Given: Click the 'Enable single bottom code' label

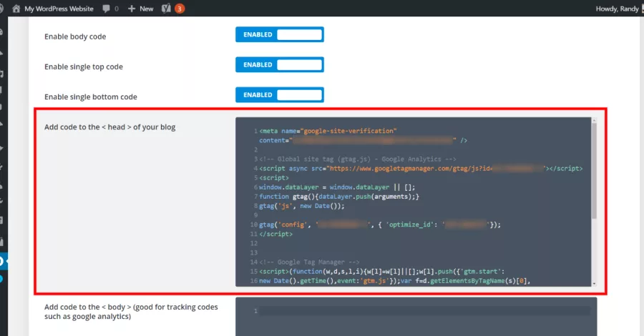Looking at the screenshot, I should pyautogui.click(x=91, y=97).
